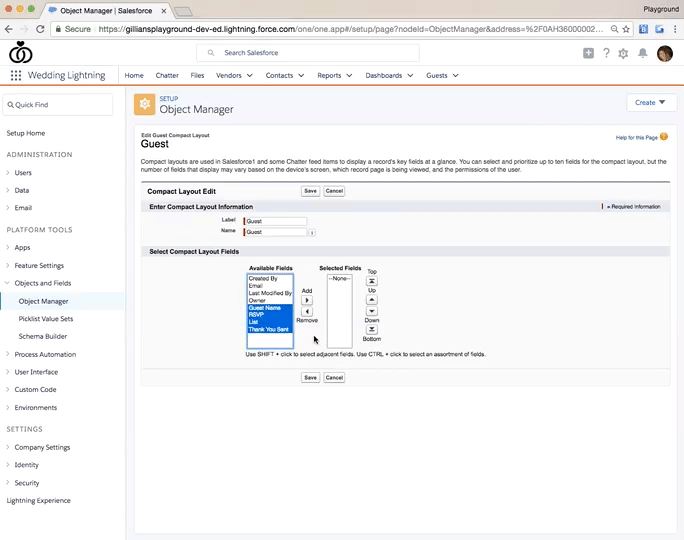This screenshot has width=684, height=540.
Task: Click the Remove arrow button
Action: [x=307, y=311]
